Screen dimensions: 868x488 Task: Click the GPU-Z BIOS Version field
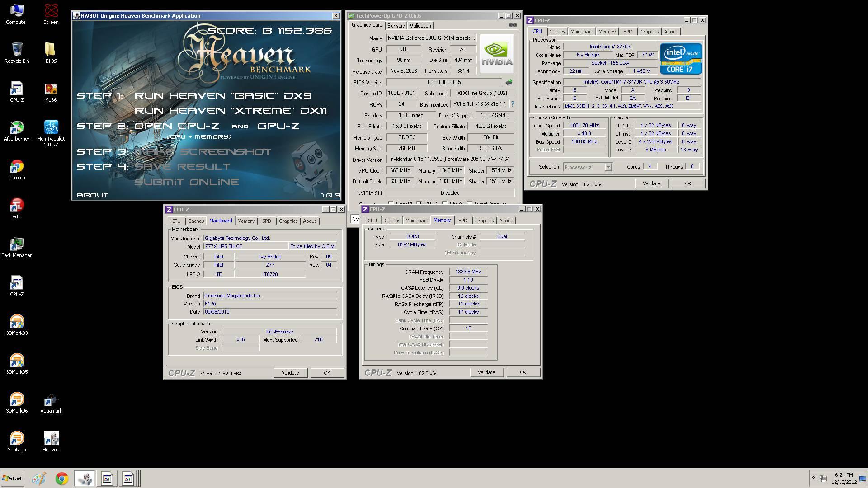click(444, 82)
